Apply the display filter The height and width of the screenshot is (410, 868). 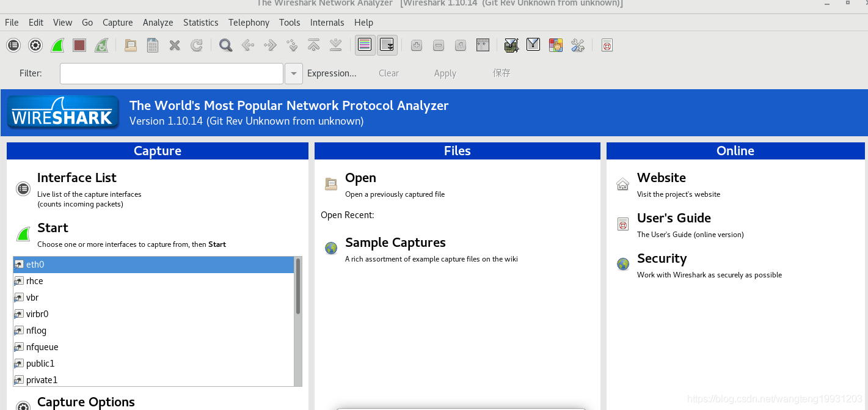click(445, 73)
